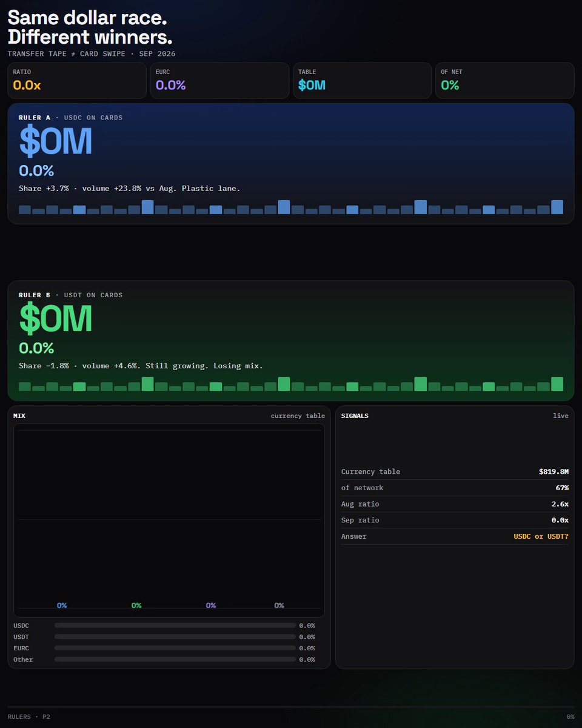Screen dimensions: 582x728
Task: Click the large green $0M value in Ruler B
Action: (x=56, y=319)
